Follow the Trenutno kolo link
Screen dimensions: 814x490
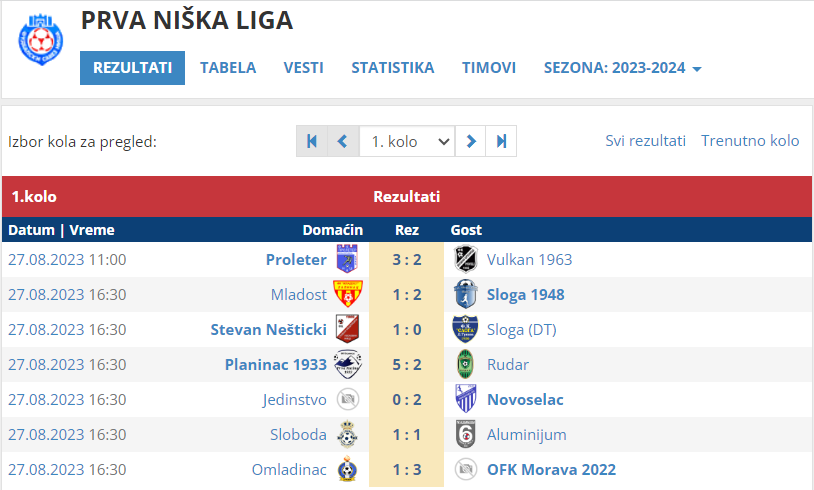[x=750, y=141]
